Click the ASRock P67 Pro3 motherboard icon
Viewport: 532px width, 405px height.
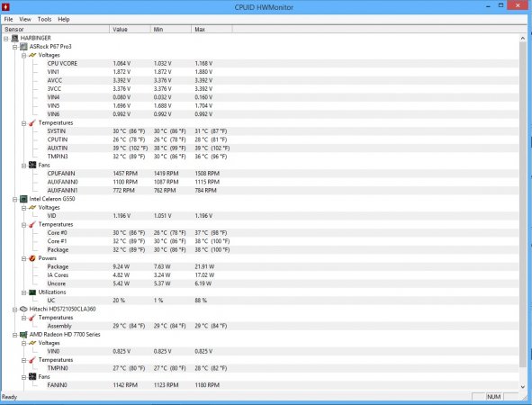pyautogui.click(x=23, y=47)
